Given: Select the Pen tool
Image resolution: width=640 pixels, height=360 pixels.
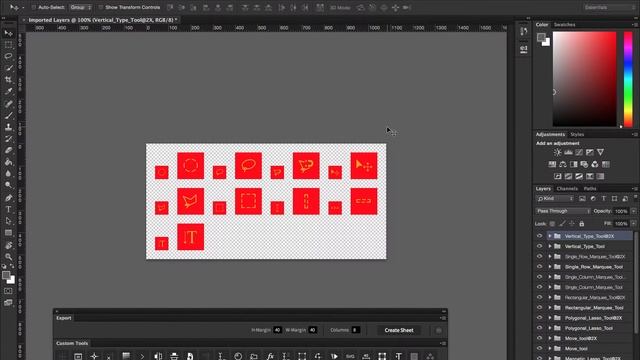Looking at the screenshot, I should click(x=8, y=198).
